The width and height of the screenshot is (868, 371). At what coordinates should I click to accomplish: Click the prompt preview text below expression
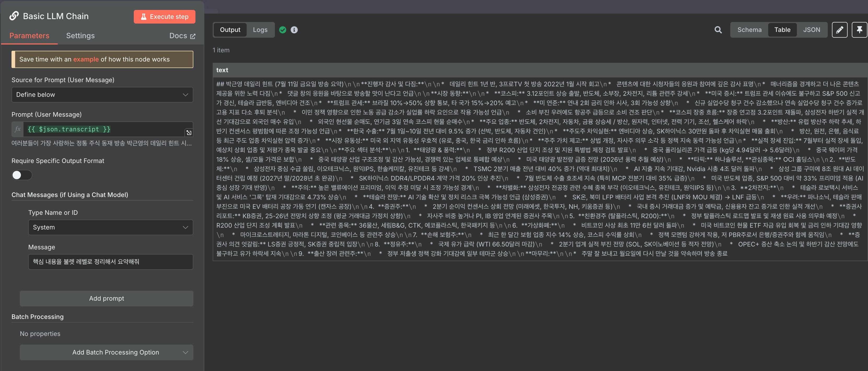click(101, 143)
